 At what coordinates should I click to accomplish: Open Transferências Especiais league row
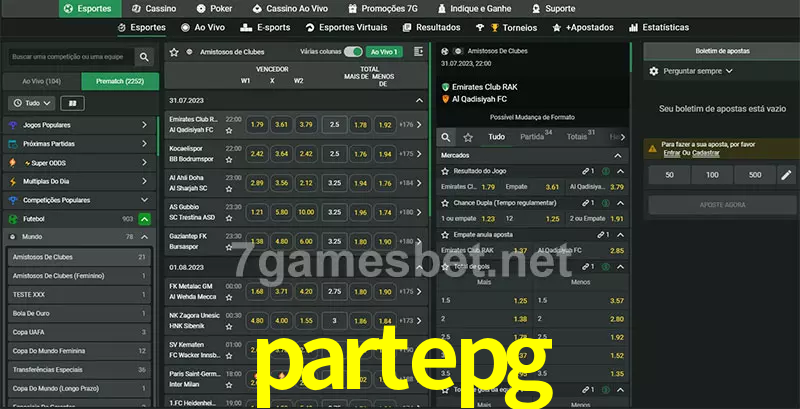(x=79, y=370)
